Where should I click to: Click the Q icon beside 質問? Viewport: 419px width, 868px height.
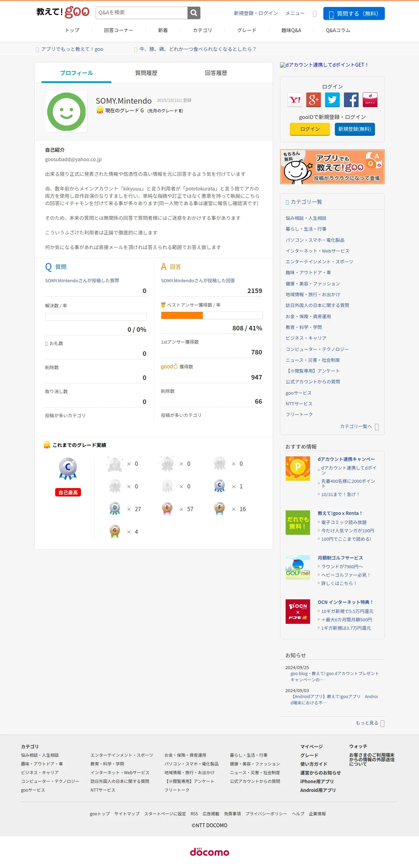click(x=49, y=267)
